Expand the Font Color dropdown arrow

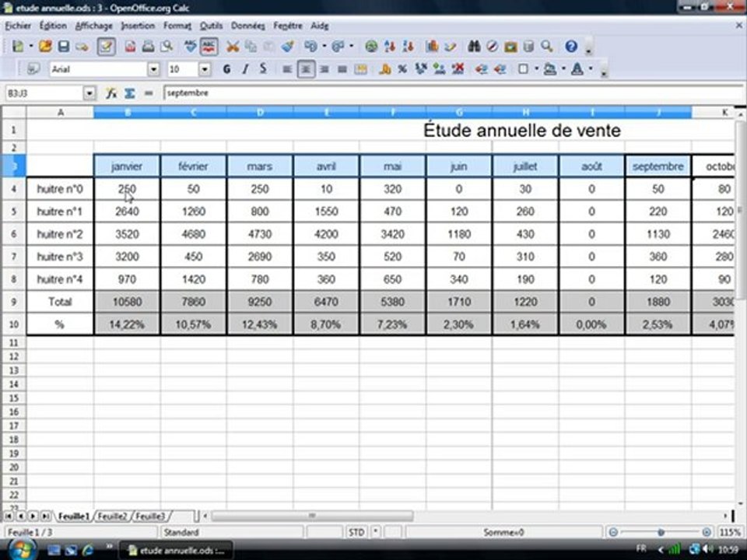[x=591, y=69]
